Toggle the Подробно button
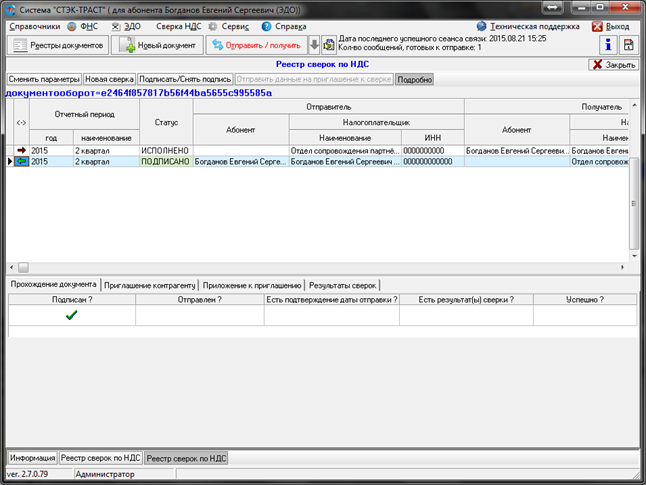This screenshot has width=646, height=485. tap(414, 80)
